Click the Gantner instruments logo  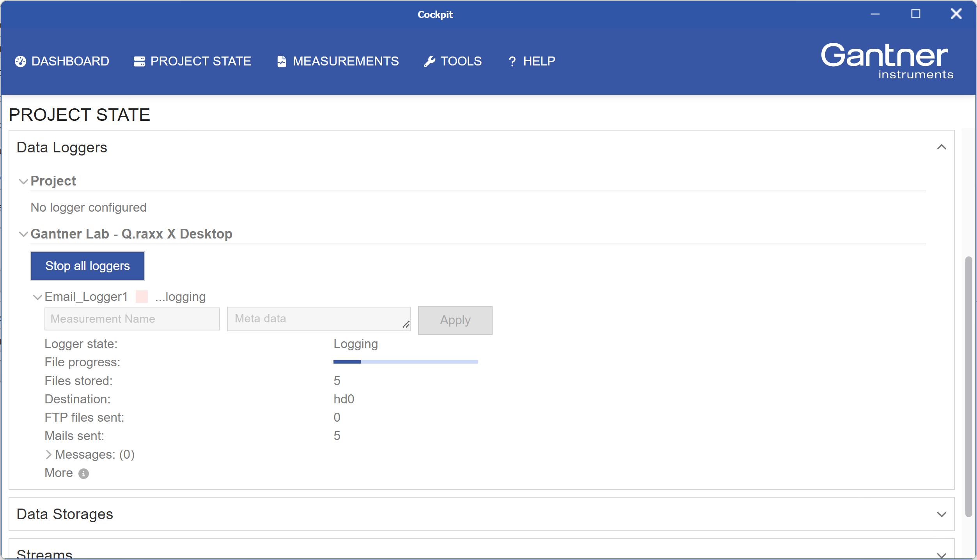pyautogui.click(x=887, y=61)
